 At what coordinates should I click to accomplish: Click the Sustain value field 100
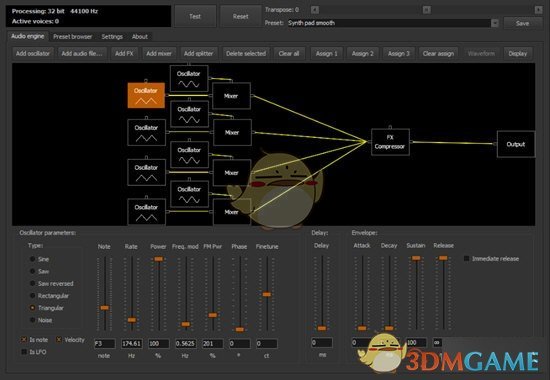[416, 342]
